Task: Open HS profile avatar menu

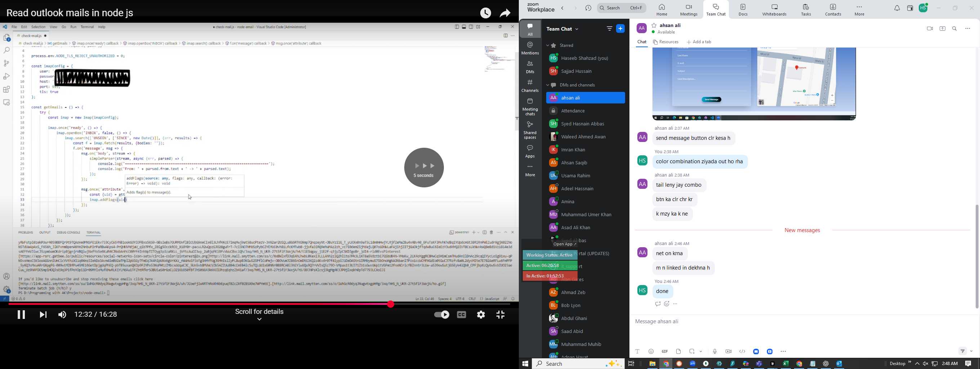Action: click(923, 8)
